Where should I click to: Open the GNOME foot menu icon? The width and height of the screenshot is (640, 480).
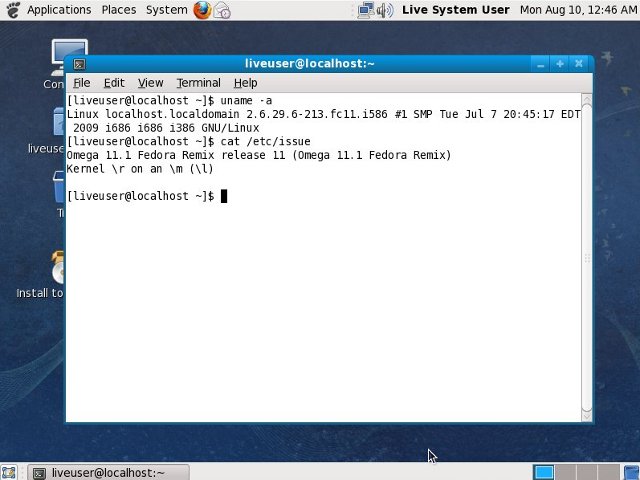coord(13,10)
